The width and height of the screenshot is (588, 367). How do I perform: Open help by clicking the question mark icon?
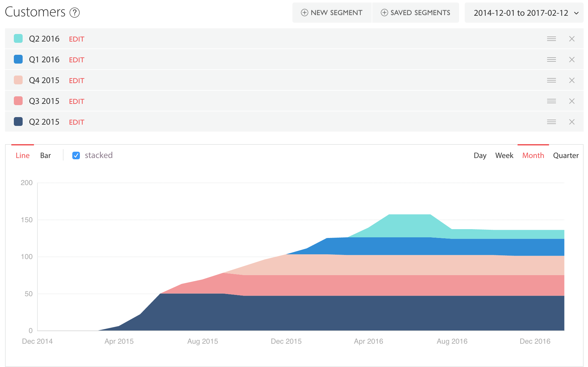[x=74, y=13]
